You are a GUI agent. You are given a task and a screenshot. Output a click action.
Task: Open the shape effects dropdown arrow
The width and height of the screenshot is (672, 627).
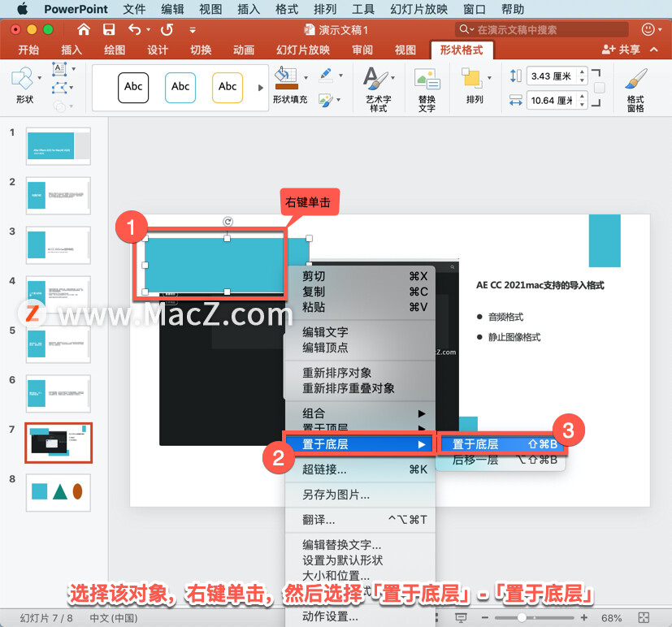click(338, 100)
